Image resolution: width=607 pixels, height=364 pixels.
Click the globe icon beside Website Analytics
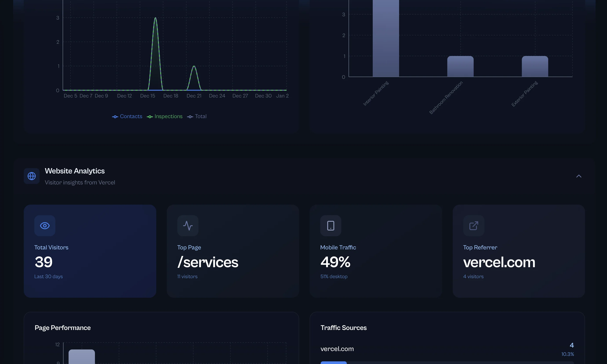point(31,176)
